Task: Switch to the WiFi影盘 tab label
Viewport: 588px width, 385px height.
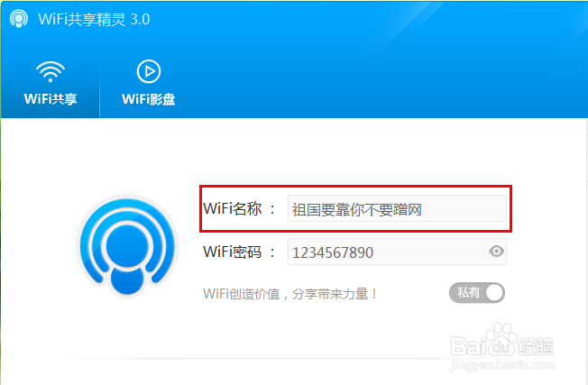Action: point(149,99)
